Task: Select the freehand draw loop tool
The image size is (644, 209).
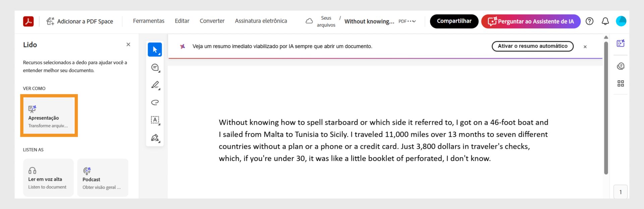Action: [155, 102]
